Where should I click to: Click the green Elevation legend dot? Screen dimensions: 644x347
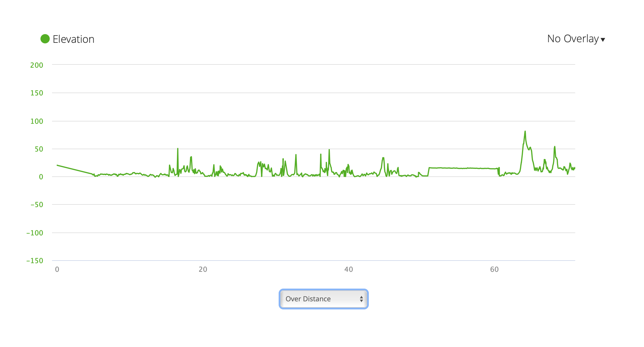click(x=45, y=39)
